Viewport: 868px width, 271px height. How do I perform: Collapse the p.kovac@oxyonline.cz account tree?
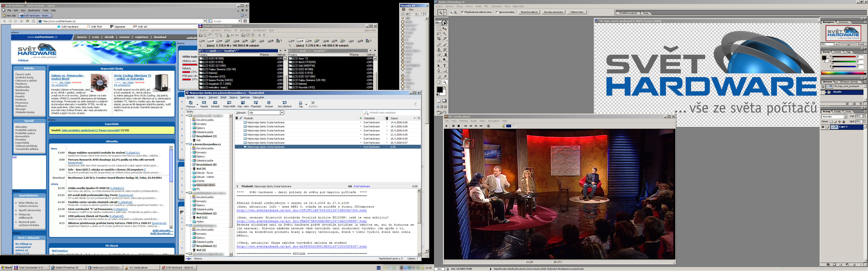click(187, 144)
